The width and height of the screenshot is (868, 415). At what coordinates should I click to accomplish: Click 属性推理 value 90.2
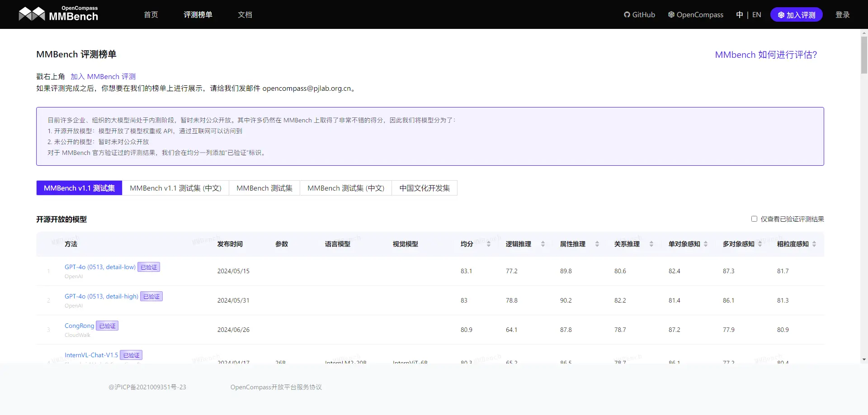tap(566, 300)
